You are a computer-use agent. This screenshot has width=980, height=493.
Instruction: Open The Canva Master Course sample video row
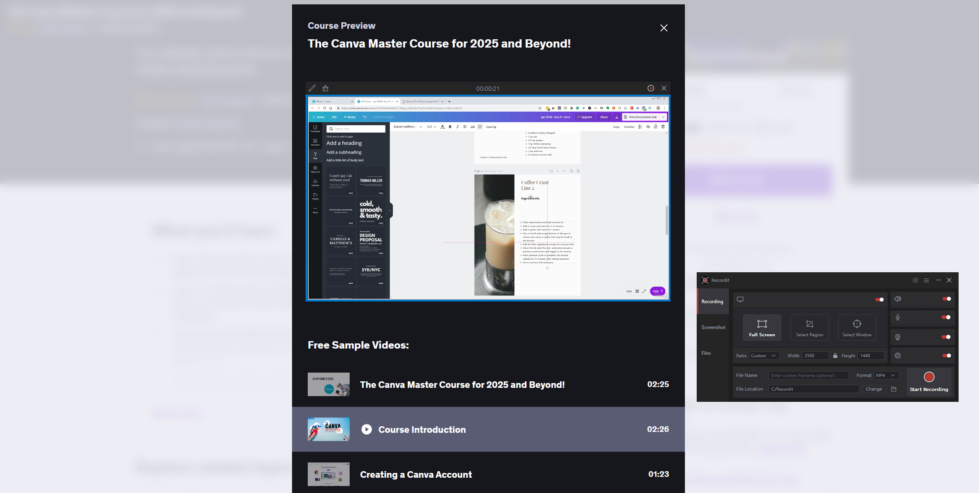coord(488,384)
